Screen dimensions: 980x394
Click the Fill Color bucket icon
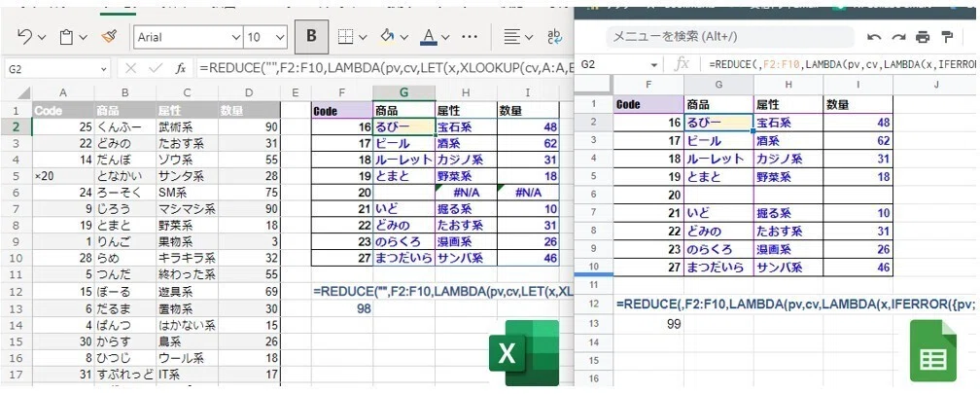[x=388, y=36]
